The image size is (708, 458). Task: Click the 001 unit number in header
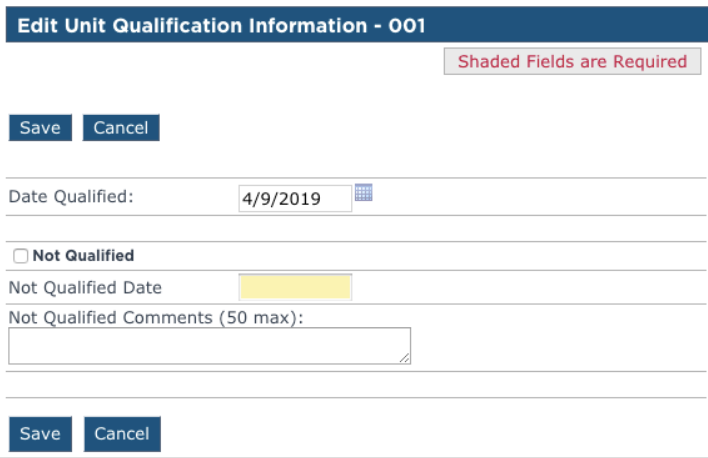click(x=407, y=26)
